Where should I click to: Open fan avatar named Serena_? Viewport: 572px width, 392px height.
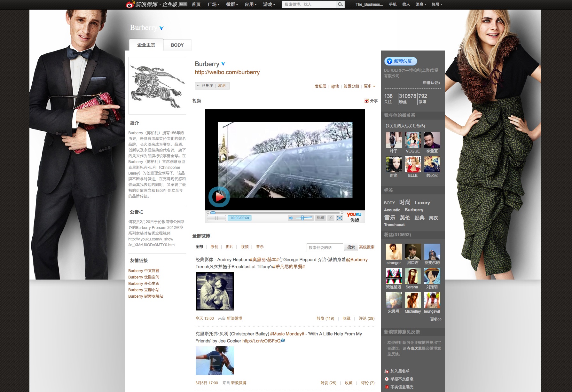[x=413, y=276]
